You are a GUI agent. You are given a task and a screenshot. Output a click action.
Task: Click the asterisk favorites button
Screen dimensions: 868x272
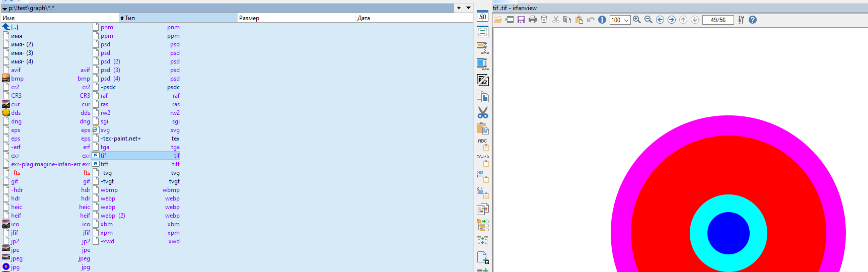click(x=459, y=8)
